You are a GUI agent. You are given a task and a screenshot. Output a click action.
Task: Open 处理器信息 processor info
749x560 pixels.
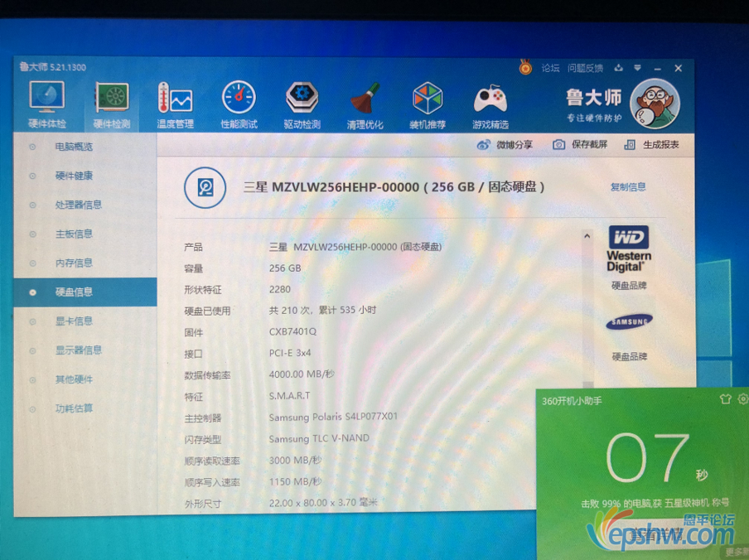(79, 205)
